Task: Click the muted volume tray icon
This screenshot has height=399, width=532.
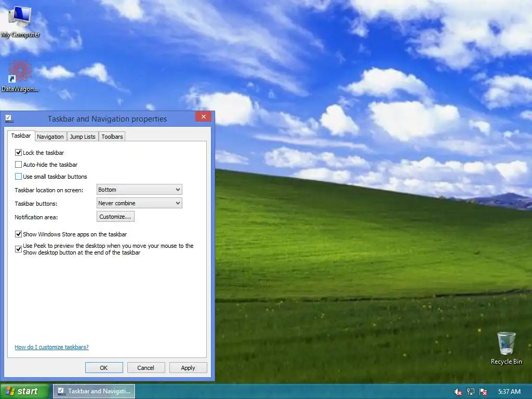Action: pyautogui.click(x=458, y=392)
